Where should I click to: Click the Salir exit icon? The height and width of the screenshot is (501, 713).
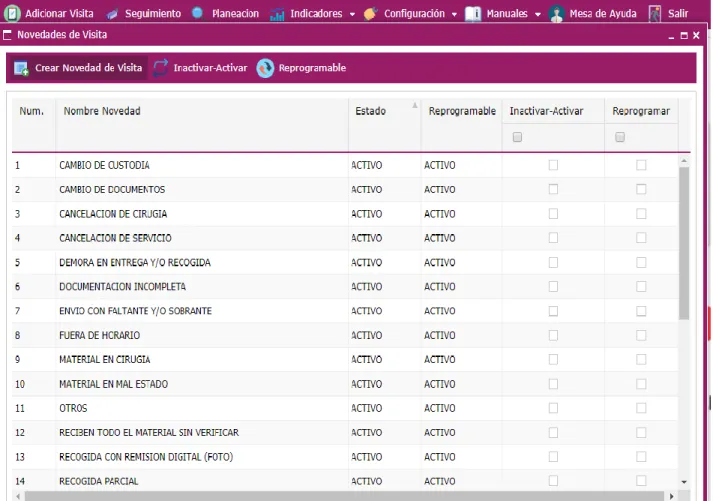tap(654, 14)
